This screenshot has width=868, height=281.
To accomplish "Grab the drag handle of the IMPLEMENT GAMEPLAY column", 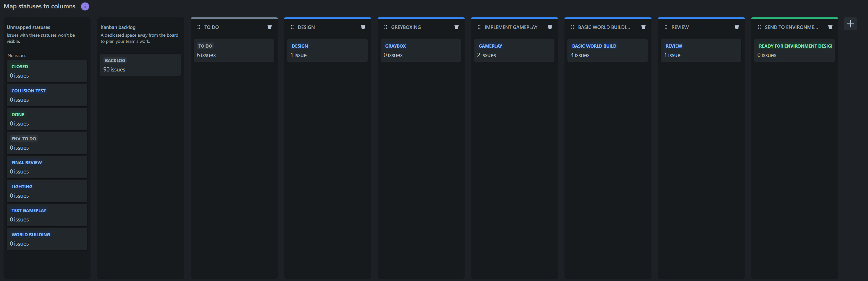I will point(479,27).
